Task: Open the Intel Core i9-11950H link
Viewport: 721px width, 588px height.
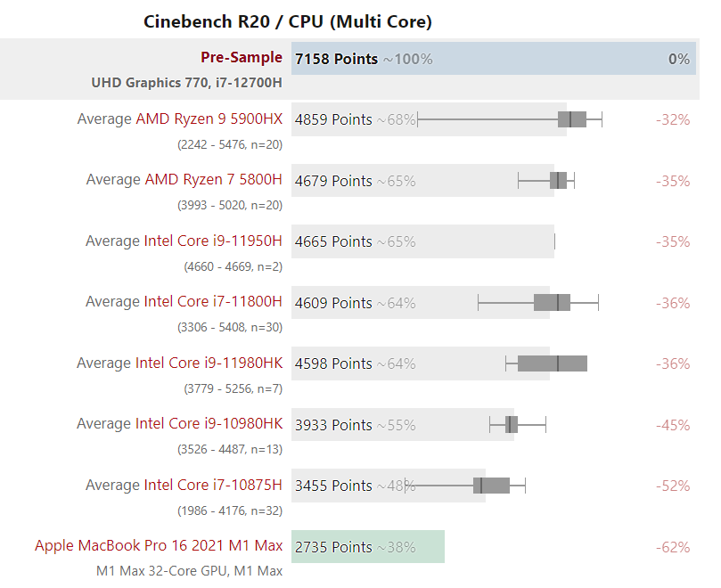Action: (x=213, y=241)
